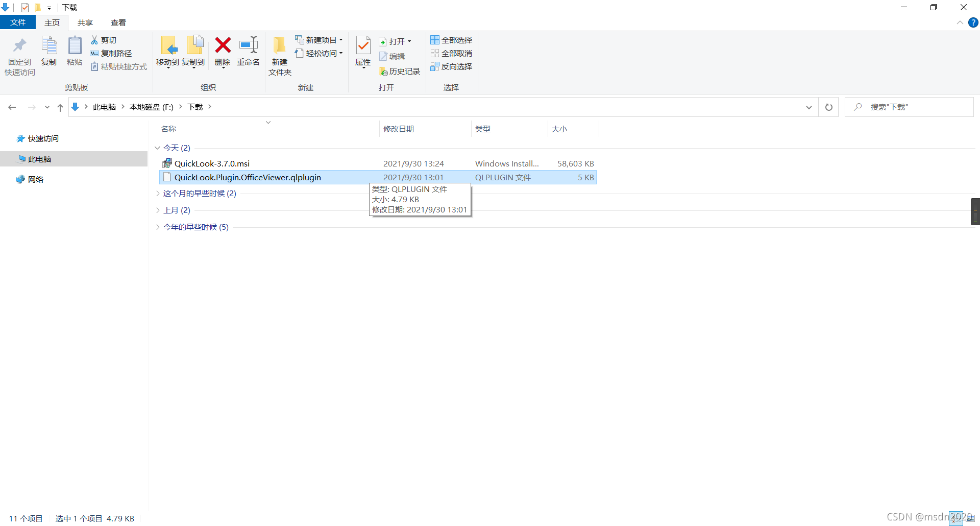Expand the Last Month (上月) group

click(x=157, y=210)
